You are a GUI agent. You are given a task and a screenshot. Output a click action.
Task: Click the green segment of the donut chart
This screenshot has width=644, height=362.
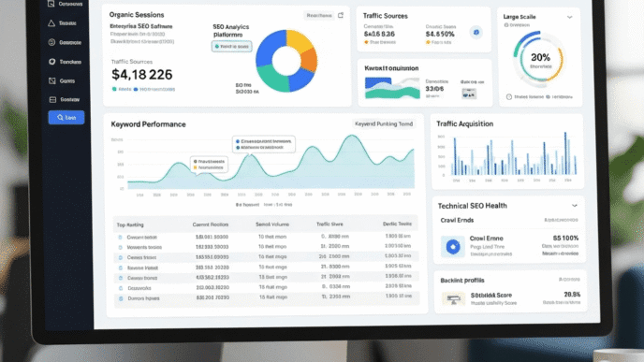[x=272, y=79]
